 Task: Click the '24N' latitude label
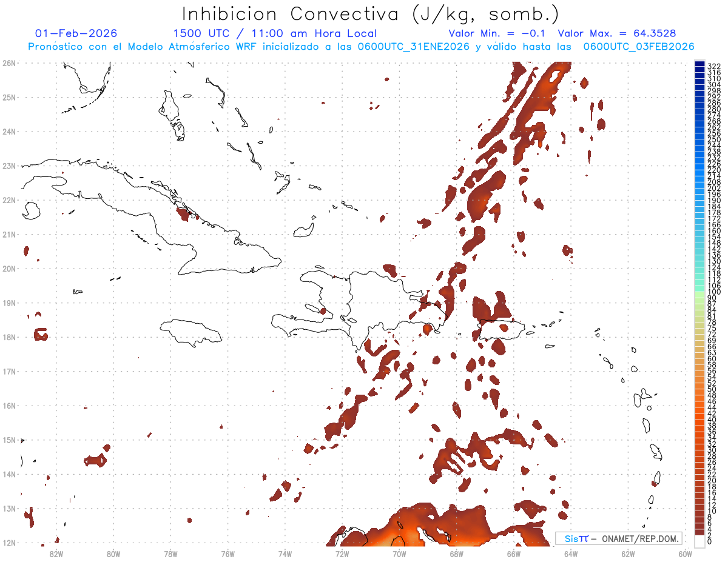(9, 132)
